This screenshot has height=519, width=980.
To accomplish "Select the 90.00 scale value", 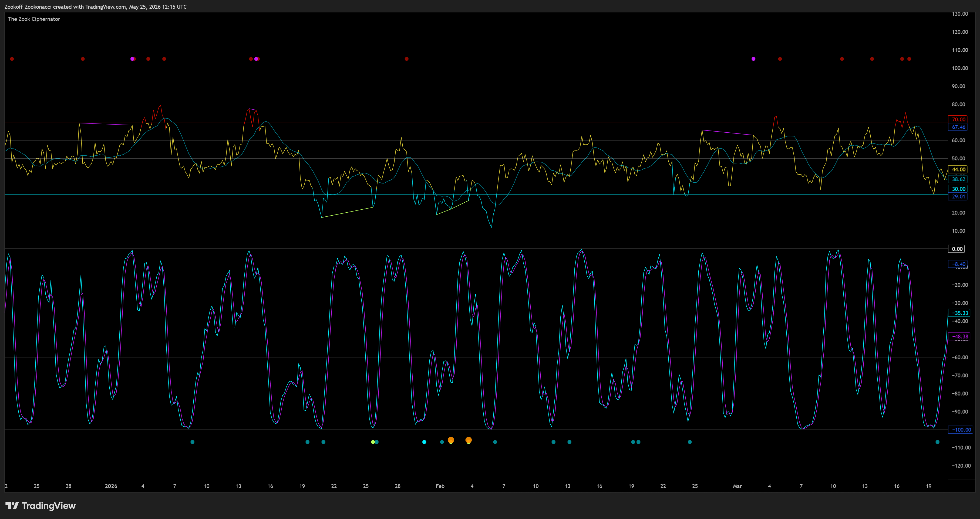I will [x=959, y=86].
